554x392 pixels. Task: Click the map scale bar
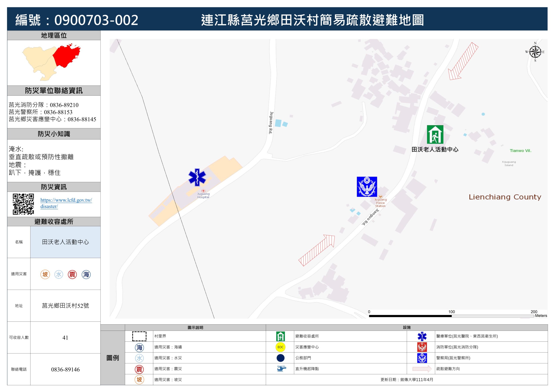pyautogui.click(x=451, y=316)
